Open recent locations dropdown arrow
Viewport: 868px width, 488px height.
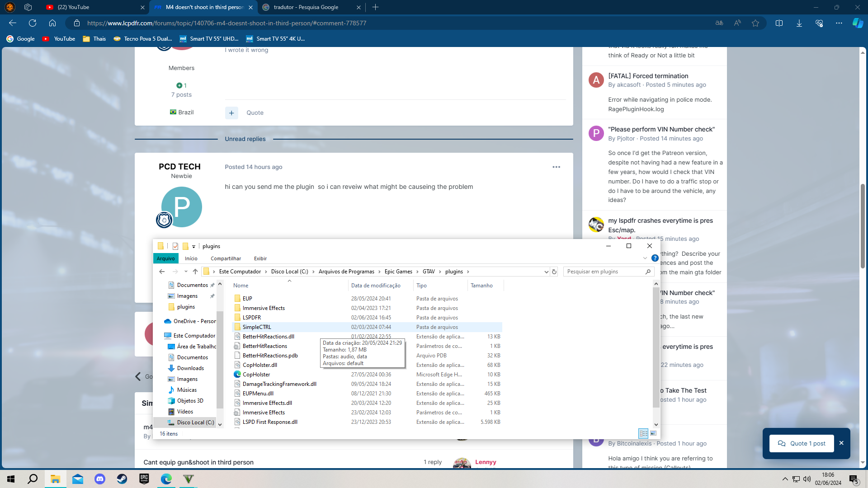(186, 272)
